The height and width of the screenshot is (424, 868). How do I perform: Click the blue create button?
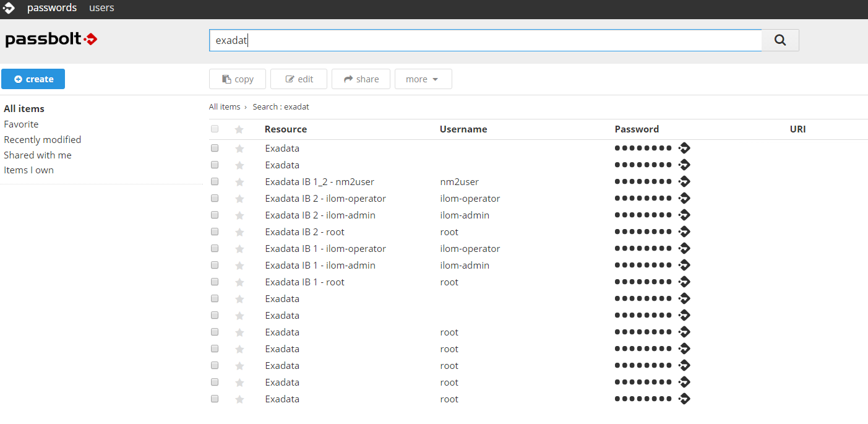tap(33, 79)
